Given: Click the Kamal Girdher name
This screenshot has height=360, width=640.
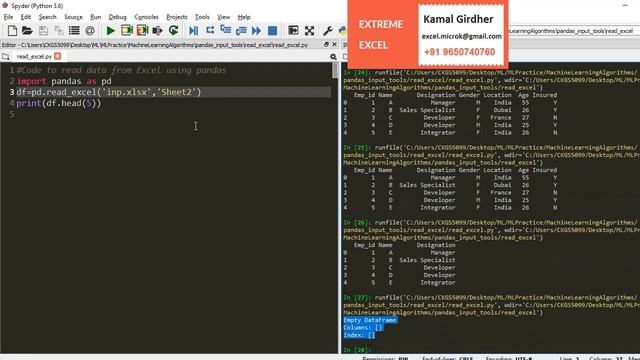Looking at the screenshot, I should 458,19.
